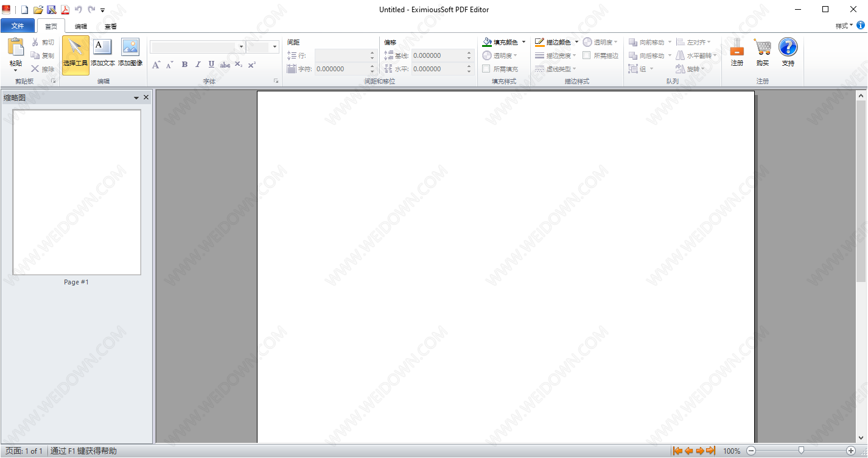
Task: Click the Undo arrow in quick access toolbar
Action: [78, 10]
